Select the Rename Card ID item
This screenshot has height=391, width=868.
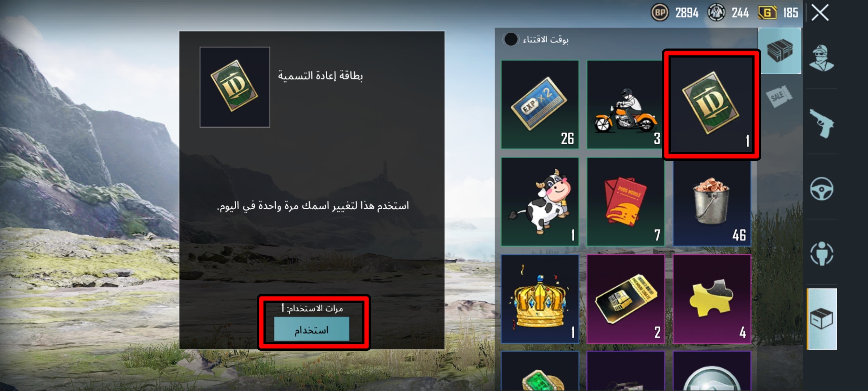[x=711, y=104]
